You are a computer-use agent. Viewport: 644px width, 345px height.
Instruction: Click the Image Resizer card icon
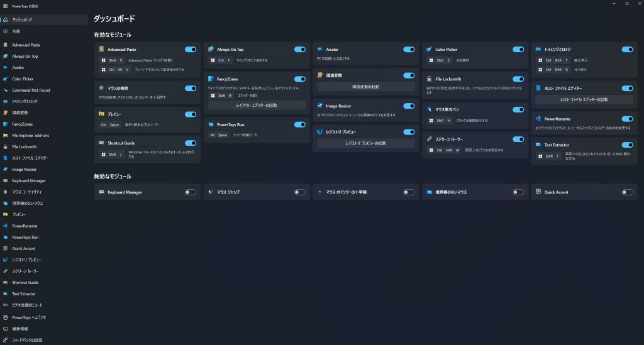click(320, 106)
